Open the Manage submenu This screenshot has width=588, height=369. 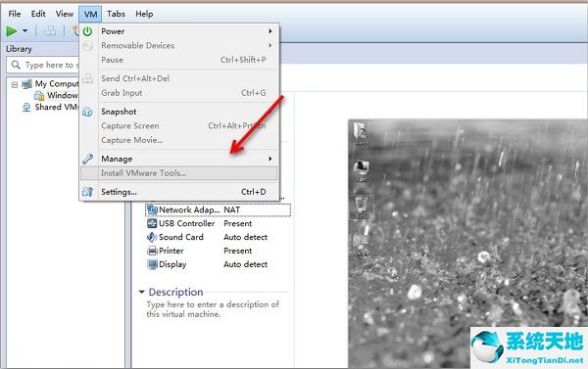[x=179, y=159]
